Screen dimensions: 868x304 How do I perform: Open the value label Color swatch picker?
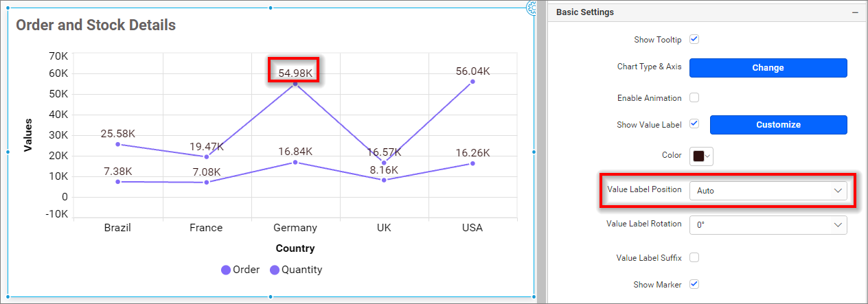701,156
